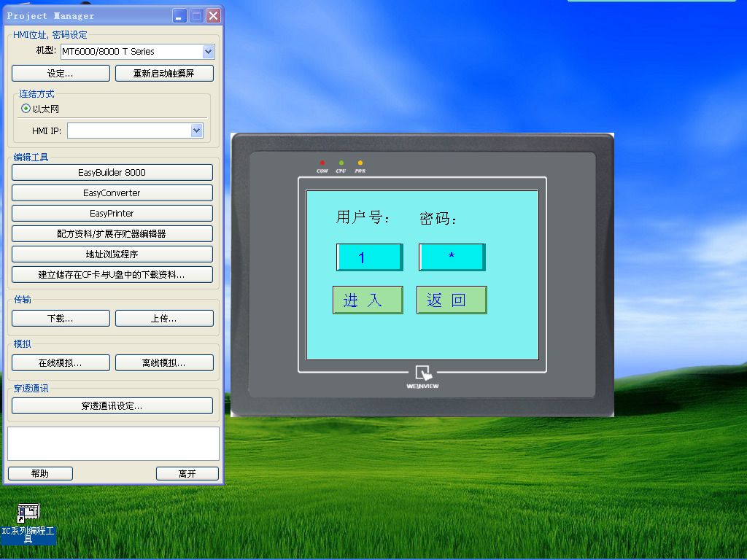747x560 pixels.
Task: Start 离线模拟... offline simulation
Action: [164, 363]
